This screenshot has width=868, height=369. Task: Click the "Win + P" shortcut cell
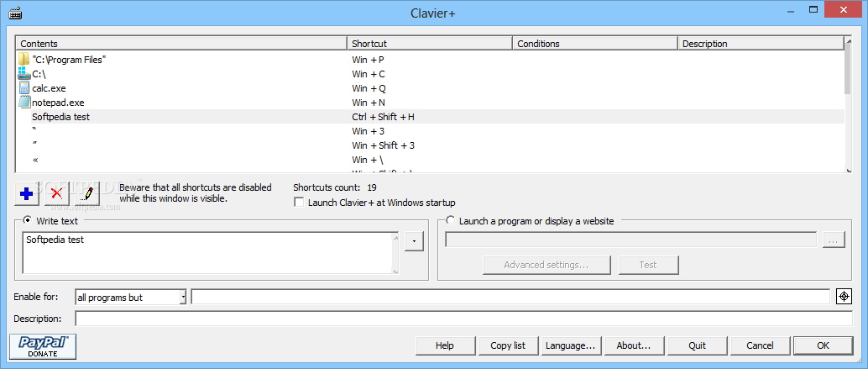click(x=369, y=60)
